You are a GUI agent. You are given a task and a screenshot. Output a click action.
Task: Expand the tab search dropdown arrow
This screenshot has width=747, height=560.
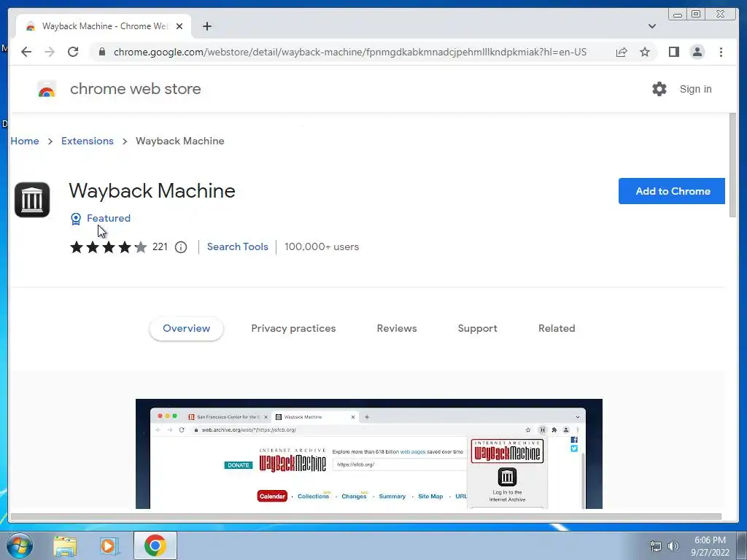(651, 26)
